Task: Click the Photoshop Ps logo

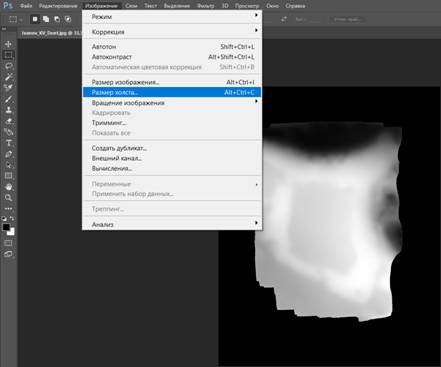Action: [x=8, y=5]
